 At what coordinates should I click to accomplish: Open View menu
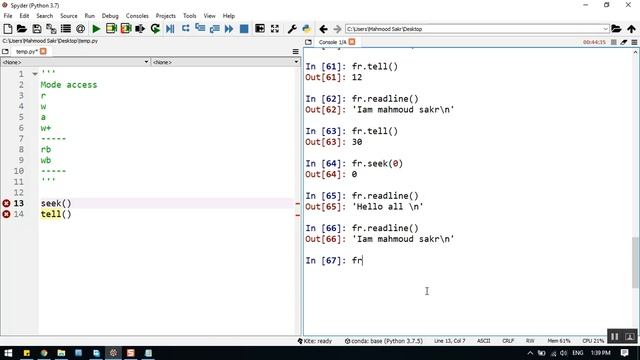pyautogui.click(x=209, y=16)
